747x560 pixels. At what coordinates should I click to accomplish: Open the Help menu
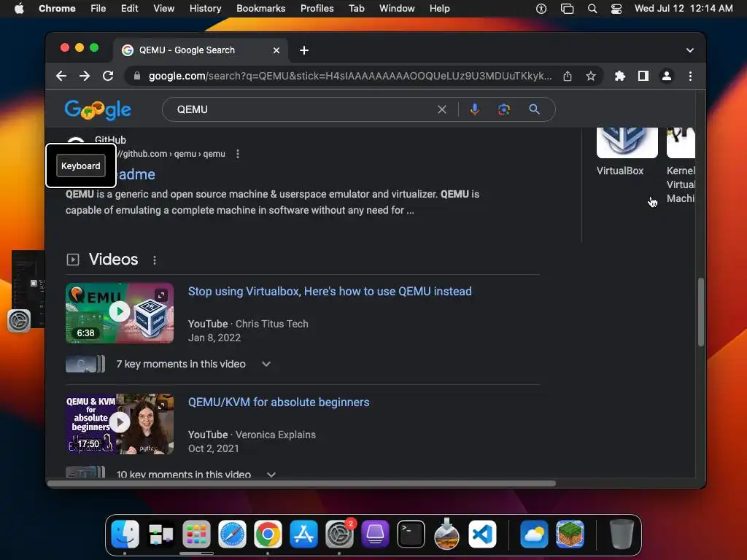tap(439, 9)
